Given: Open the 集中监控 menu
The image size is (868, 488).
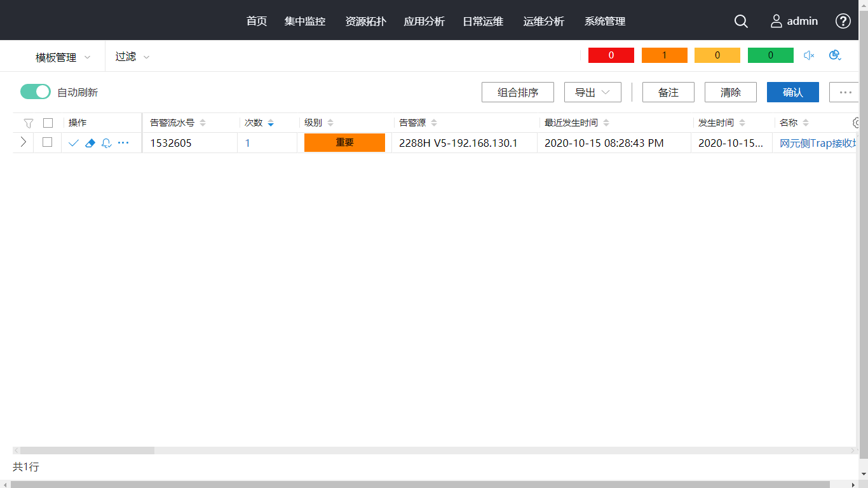Looking at the screenshot, I should (x=305, y=21).
